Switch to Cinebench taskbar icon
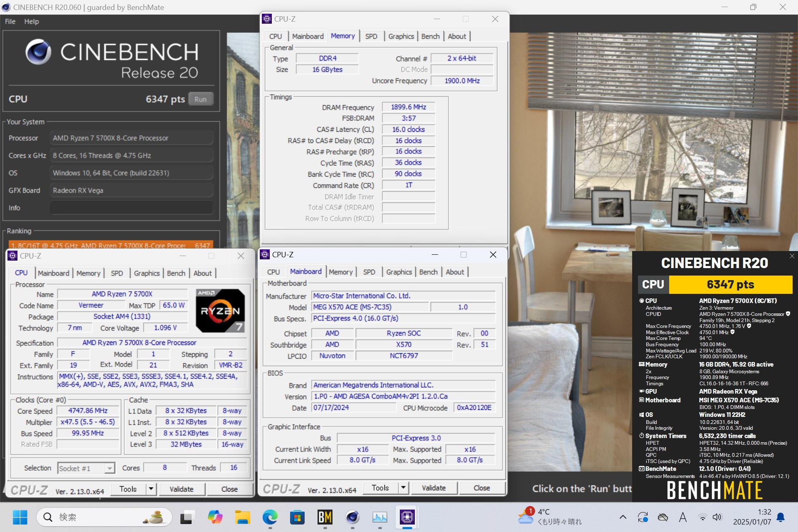Image resolution: width=798 pixels, height=532 pixels. [x=352, y=517]
